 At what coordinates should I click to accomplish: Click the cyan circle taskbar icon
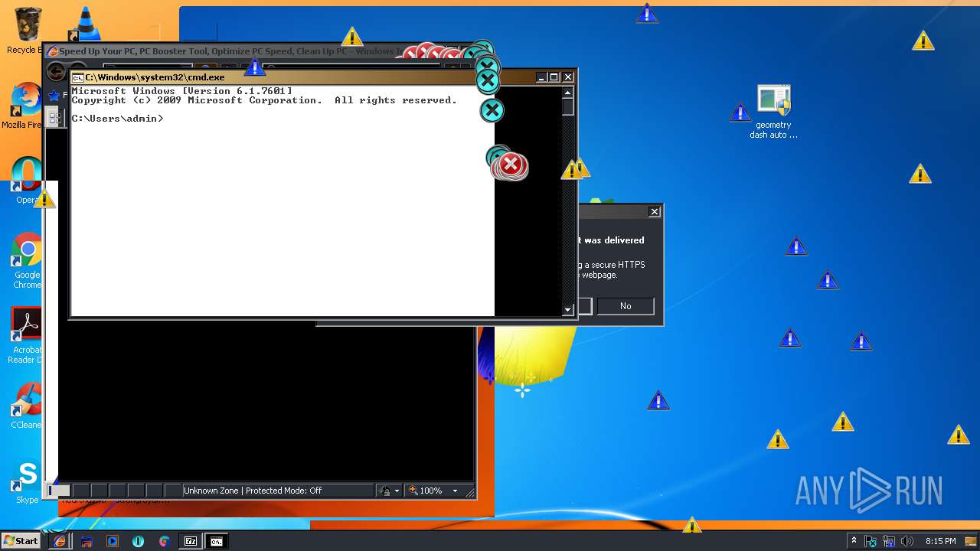(x=139, y=541)
